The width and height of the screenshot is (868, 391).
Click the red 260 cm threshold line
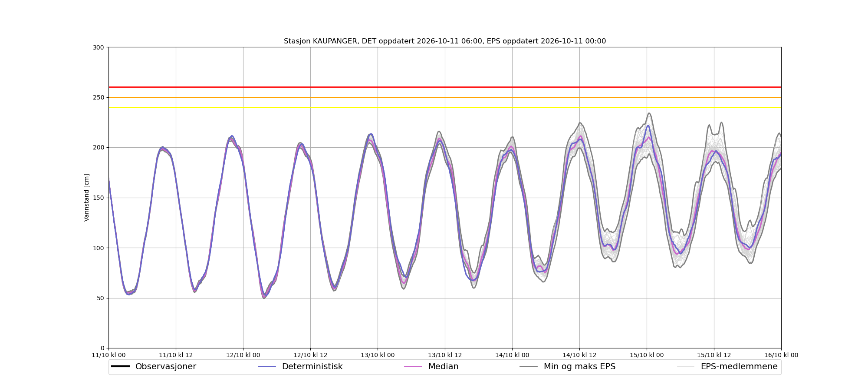click(445, 87)
